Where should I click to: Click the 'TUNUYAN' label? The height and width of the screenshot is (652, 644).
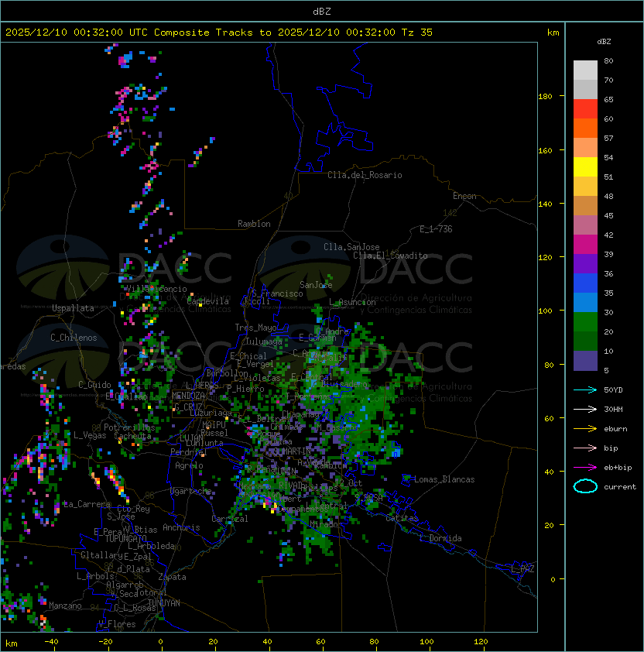[x=164, y=603]
